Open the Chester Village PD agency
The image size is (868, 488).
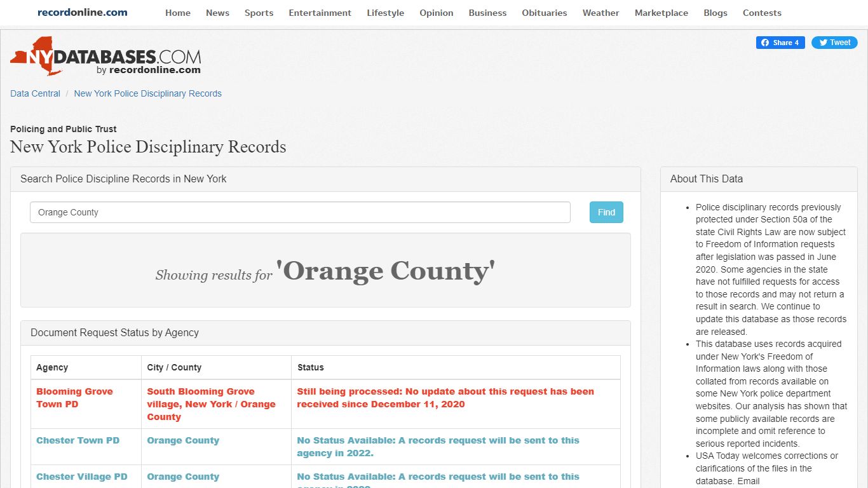click(x=82, y=477)
